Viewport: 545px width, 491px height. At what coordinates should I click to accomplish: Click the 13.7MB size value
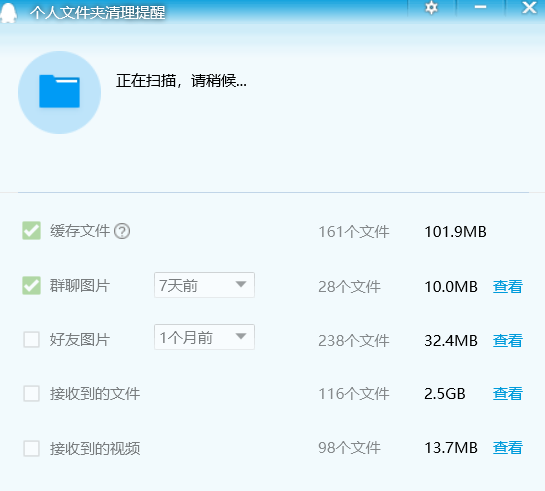[451, 448]
